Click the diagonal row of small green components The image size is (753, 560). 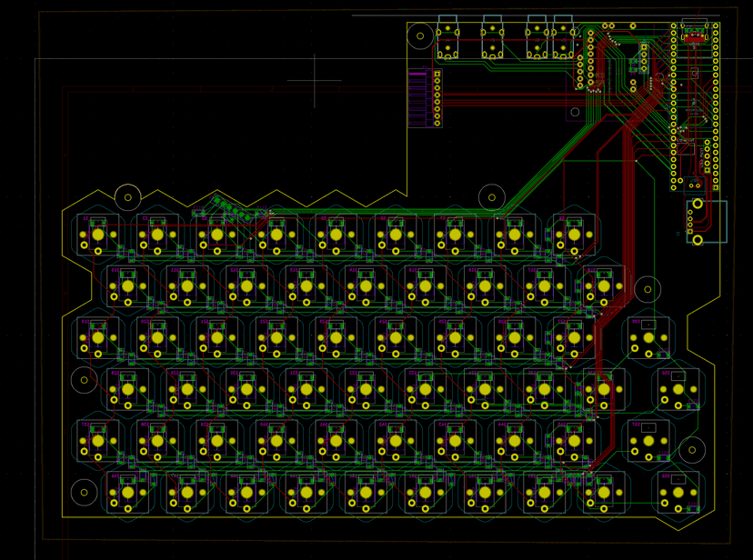point(233,208)
